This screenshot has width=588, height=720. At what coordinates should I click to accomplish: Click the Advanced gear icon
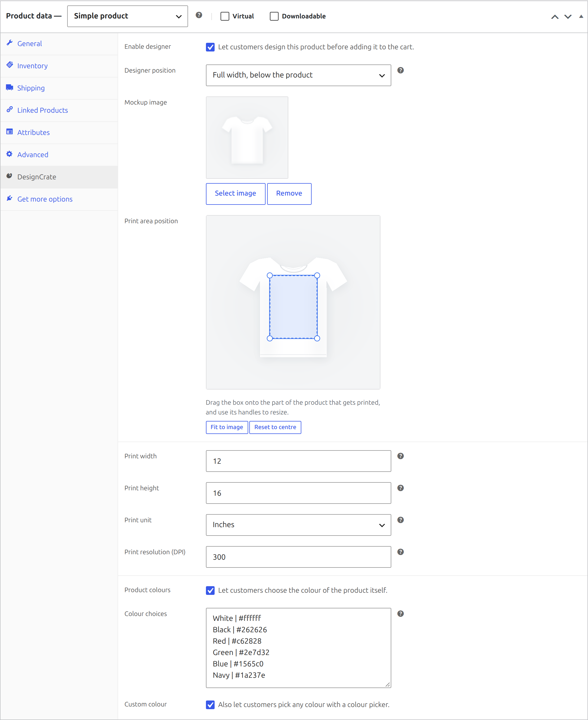pos(9,154)
